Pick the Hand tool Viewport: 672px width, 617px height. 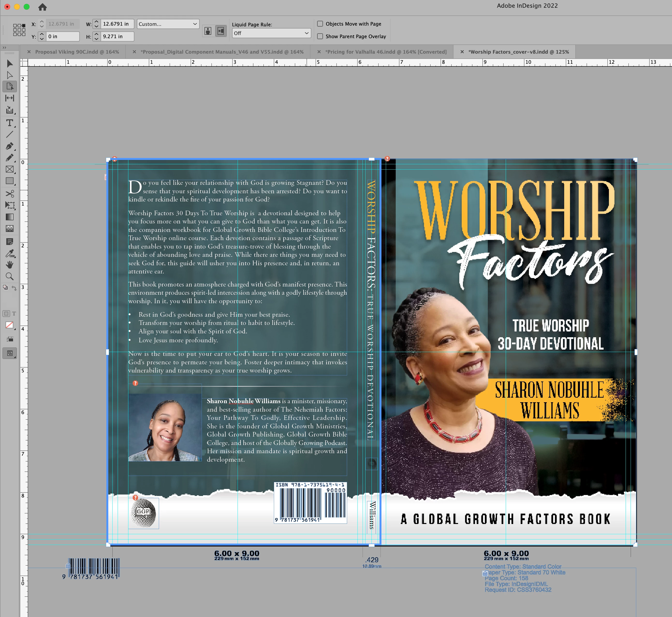pos(10,265)
